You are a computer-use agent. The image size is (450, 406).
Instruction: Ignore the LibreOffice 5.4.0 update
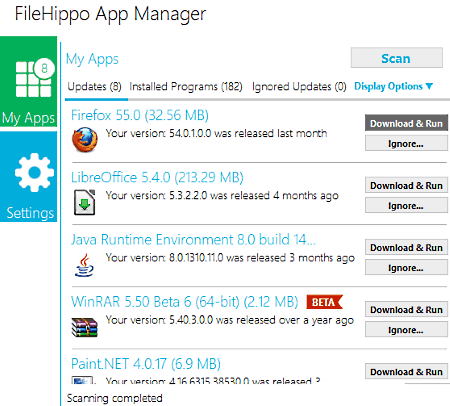coord(406,205)
